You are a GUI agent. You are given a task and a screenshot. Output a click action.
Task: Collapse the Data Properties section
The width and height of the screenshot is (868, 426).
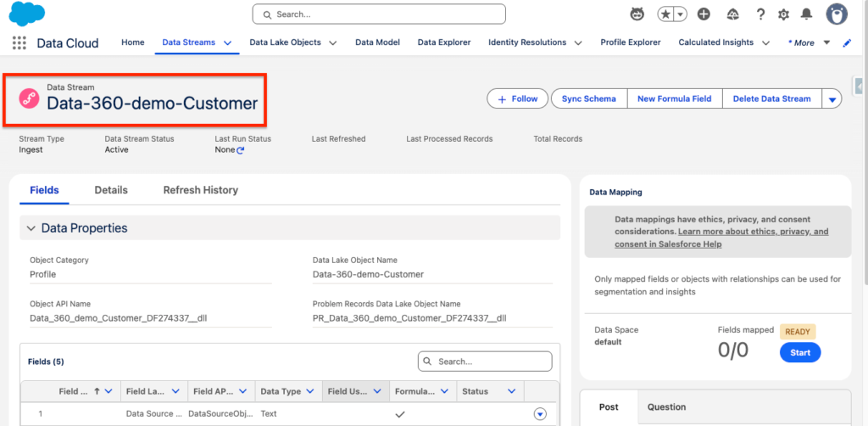point(31,228)
